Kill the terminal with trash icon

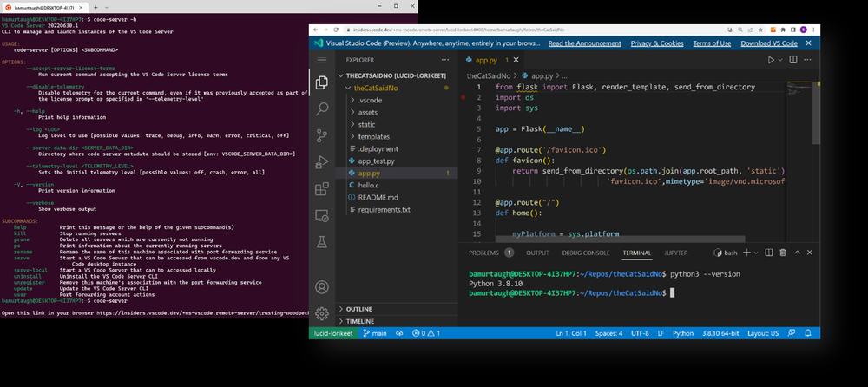pyautogui.click(x=783, y=253)
